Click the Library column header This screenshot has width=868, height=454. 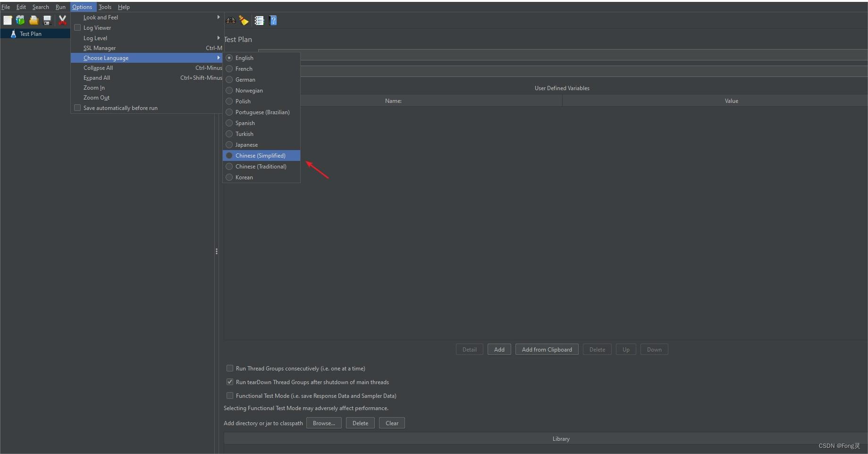[x=546, y=439]
